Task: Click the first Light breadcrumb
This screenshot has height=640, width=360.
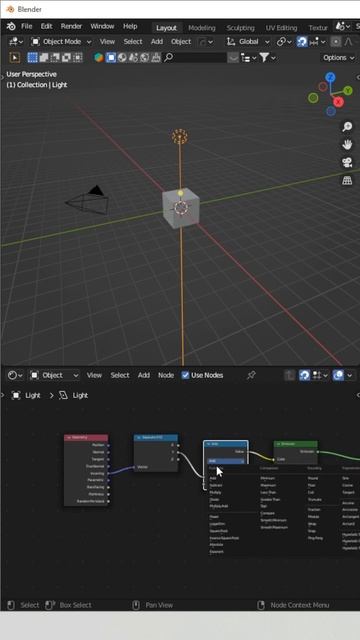Action: point(27,396)
